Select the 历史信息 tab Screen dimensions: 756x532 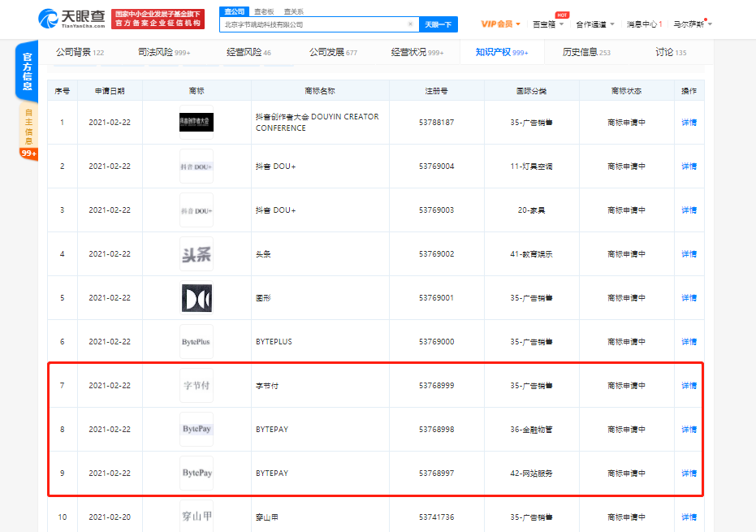click(586, 52)
